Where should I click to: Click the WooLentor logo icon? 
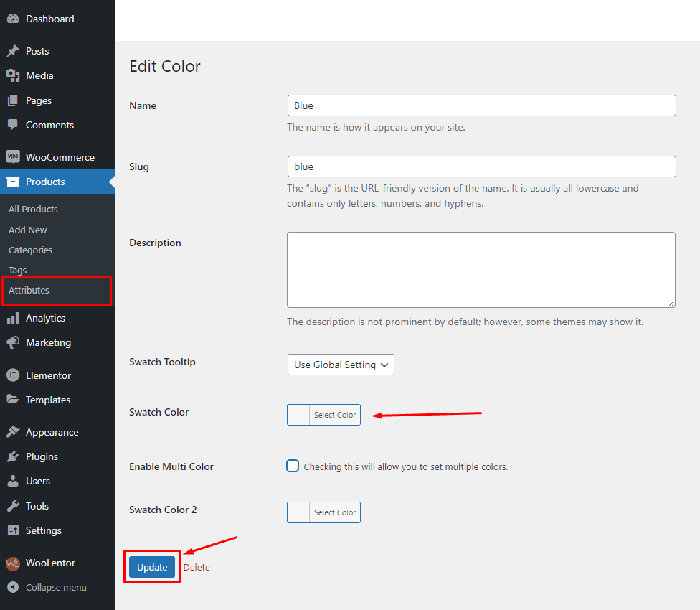(13, 563)
